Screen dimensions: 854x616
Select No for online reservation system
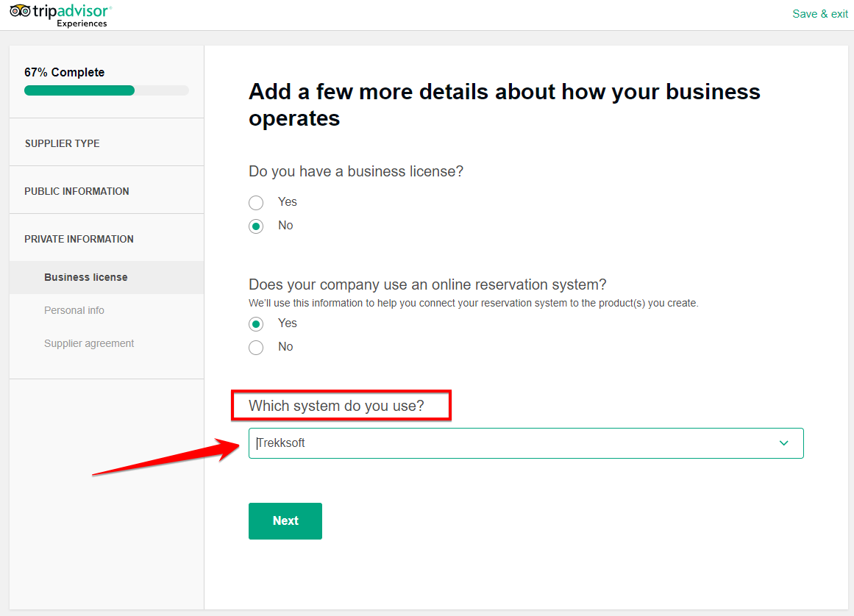(x=256, y=347)
